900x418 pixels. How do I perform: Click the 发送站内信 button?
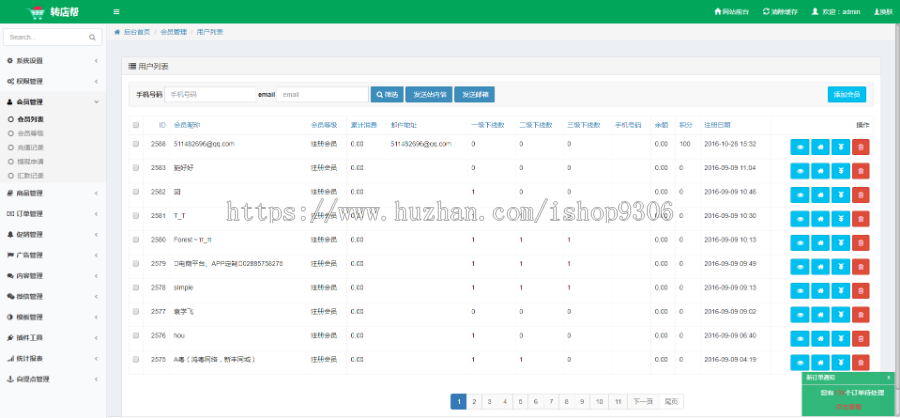coord(429,95)
